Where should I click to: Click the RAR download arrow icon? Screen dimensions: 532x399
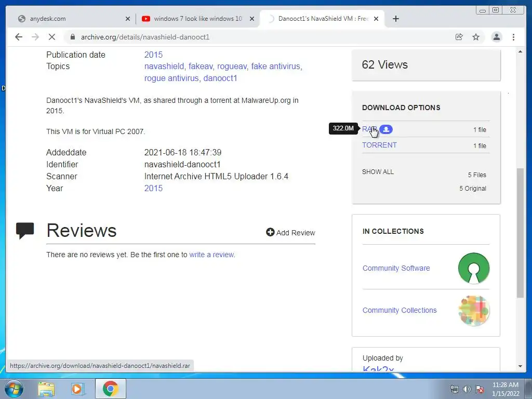(x=386, y=129)
